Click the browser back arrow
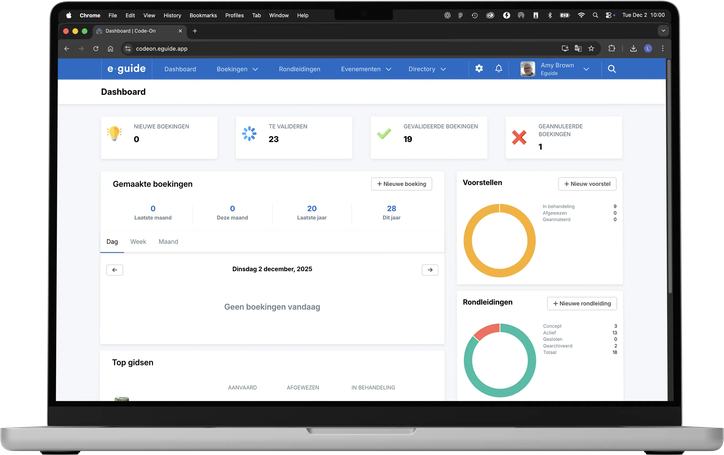 (67, 49)
